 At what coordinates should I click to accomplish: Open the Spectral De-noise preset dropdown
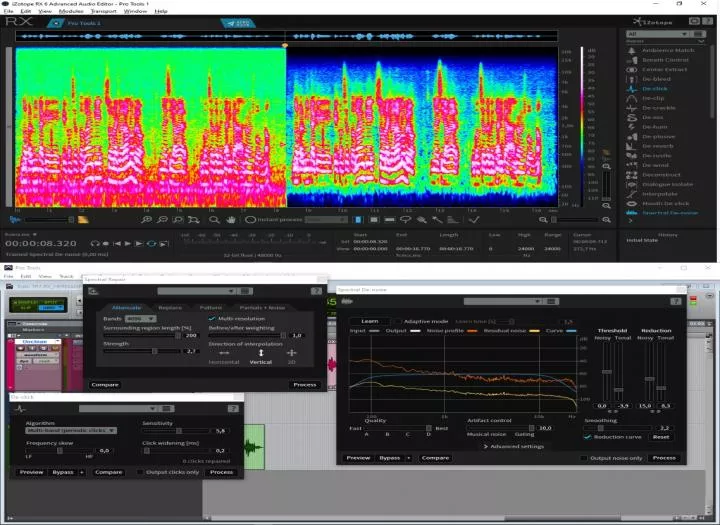(x=503, y=301)
